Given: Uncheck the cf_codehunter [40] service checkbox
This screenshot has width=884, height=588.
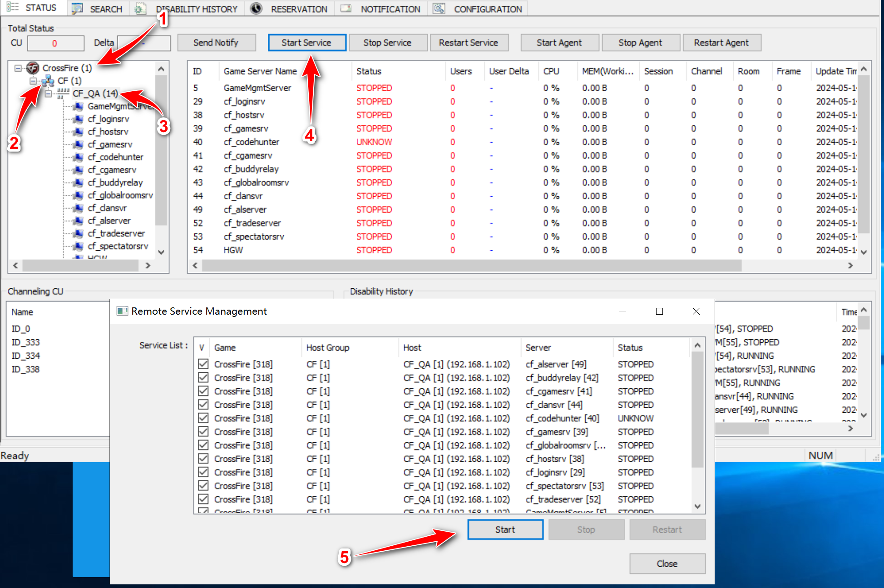Looking at the screenshot, I should click(203, 418).
